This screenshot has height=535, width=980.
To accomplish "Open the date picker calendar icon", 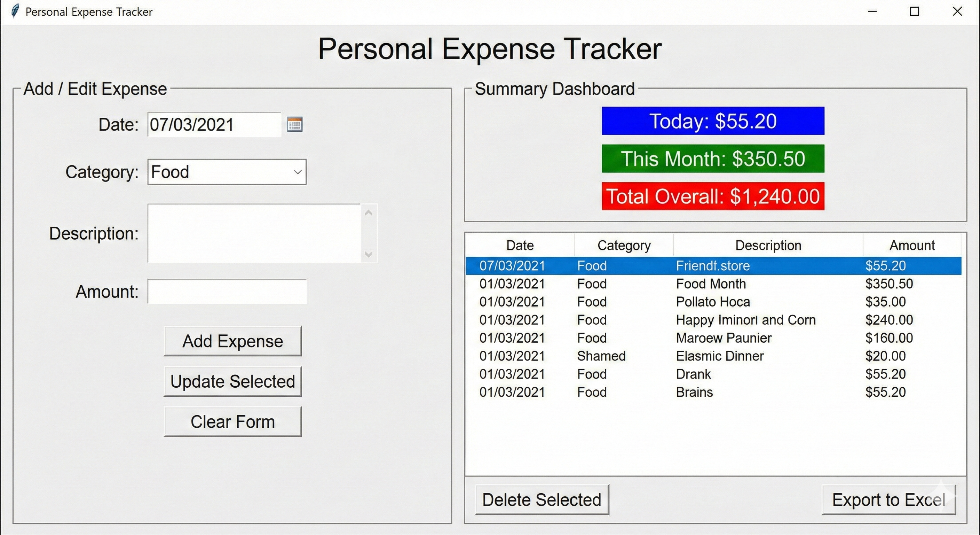I will point(294,124).
